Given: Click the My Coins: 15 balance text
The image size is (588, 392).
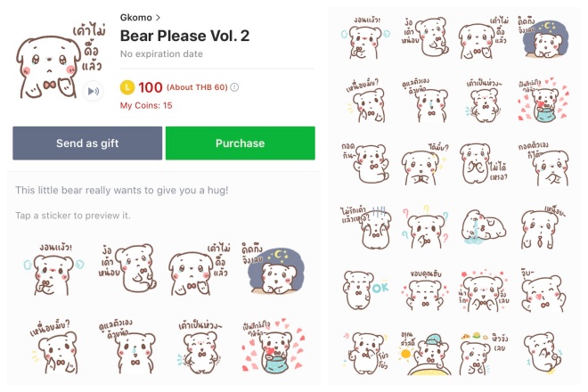Looking at the screenshot, I should click(146, 105).
